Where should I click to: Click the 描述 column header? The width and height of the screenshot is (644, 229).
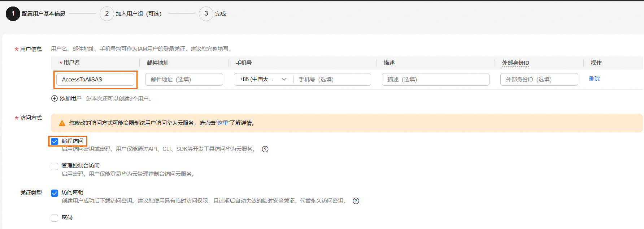click(x=389, y=63)
